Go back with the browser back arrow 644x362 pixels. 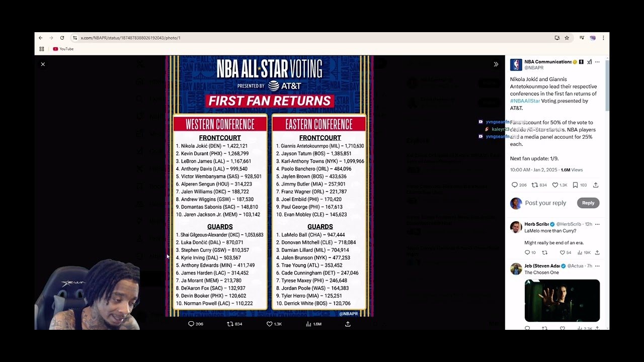point(41,38)
